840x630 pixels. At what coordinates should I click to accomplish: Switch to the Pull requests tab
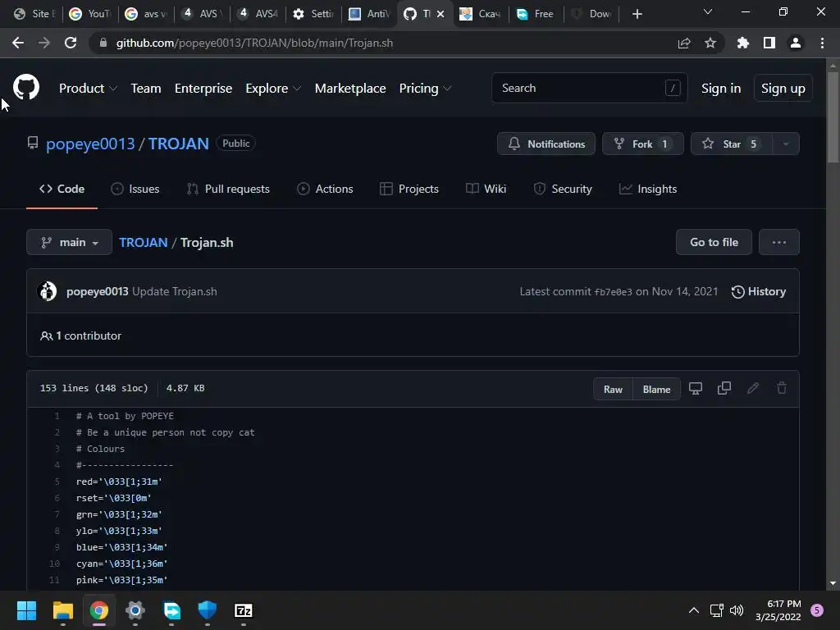click(228, 189)
